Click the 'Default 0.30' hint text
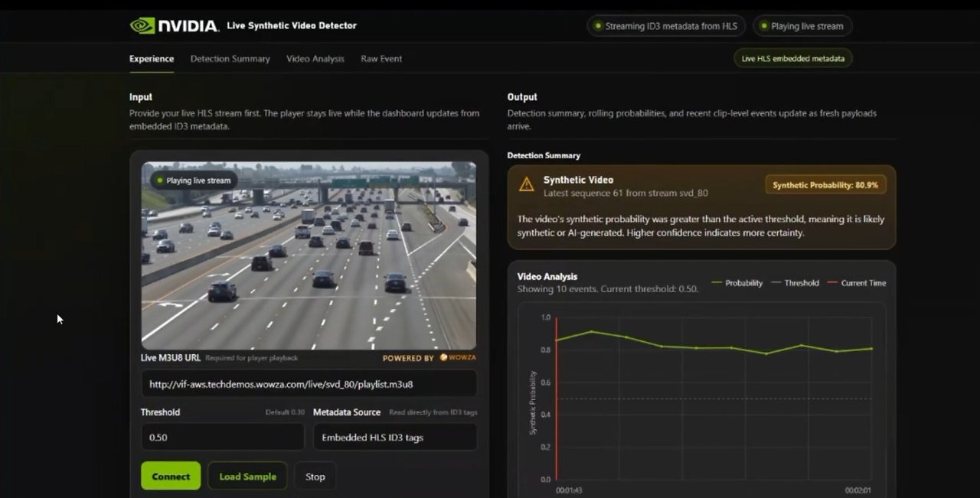 [x=285, y=412]
